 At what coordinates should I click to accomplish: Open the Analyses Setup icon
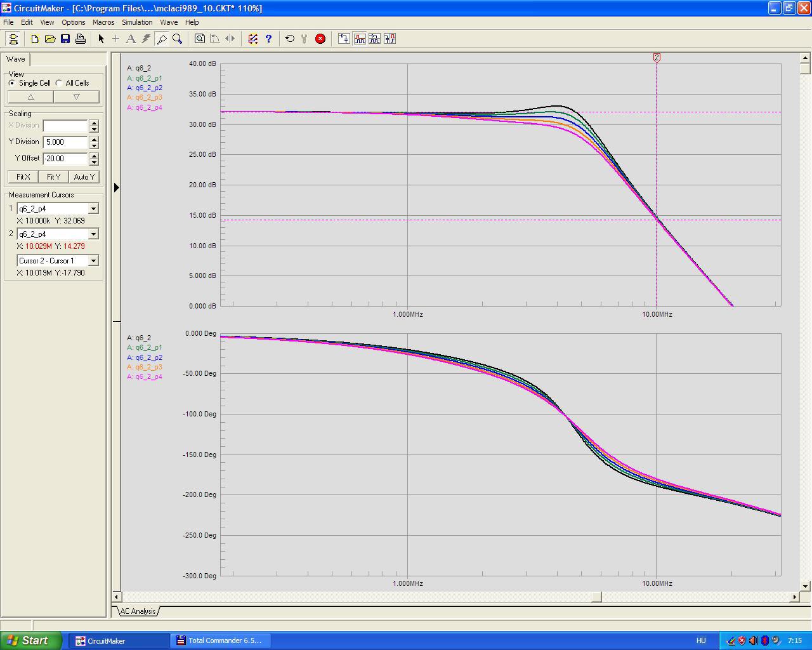point(253,39)
